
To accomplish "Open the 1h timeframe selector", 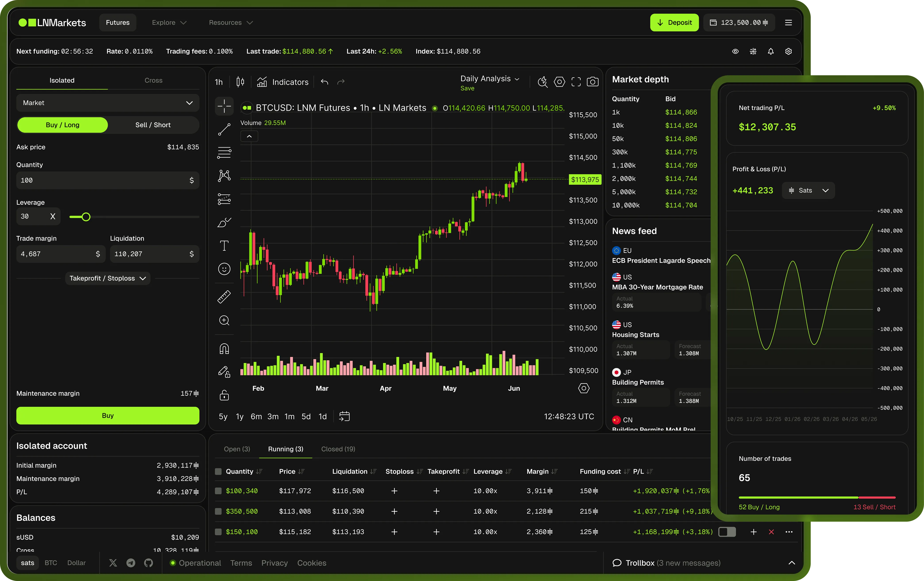I will click(219, 82).
